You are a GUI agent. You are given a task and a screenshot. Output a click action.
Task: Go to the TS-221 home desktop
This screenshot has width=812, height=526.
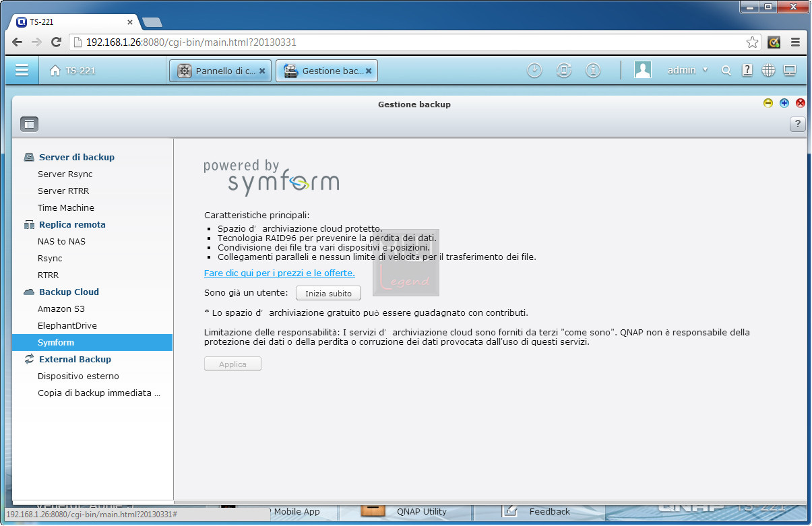[73, 71]
